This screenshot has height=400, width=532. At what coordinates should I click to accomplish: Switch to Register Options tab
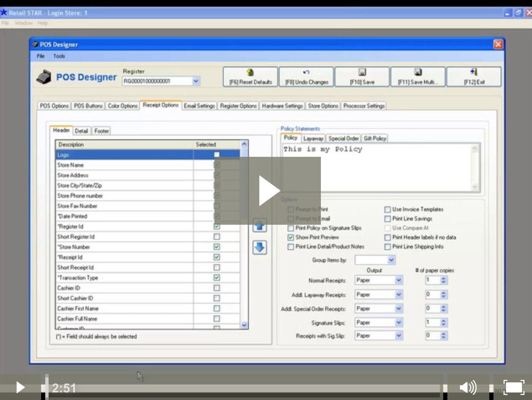pos(238,106)
